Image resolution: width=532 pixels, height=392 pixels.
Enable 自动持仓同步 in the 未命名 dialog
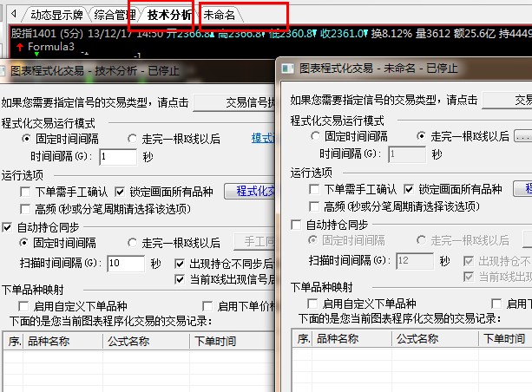point(296,223)
